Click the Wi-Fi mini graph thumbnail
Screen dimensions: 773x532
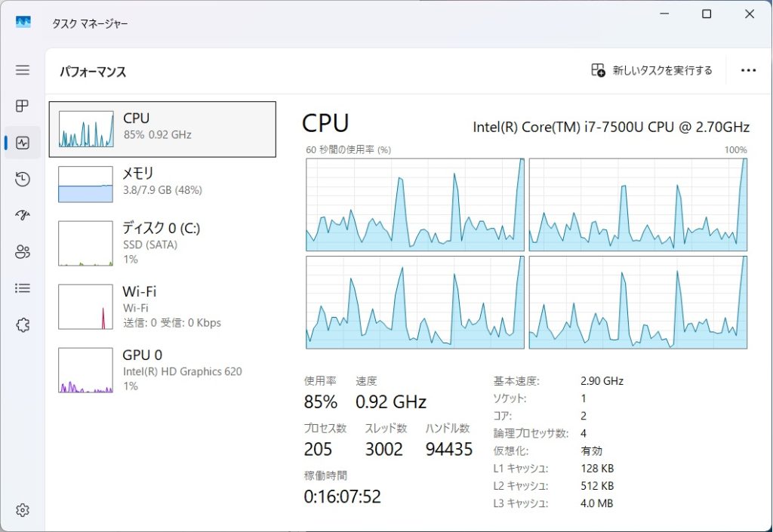[86, 306]
